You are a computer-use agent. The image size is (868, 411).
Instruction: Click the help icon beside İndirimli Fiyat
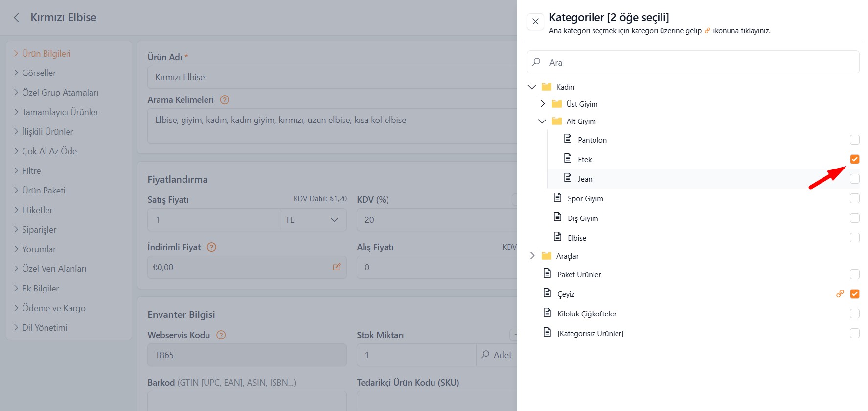[211, 247]
